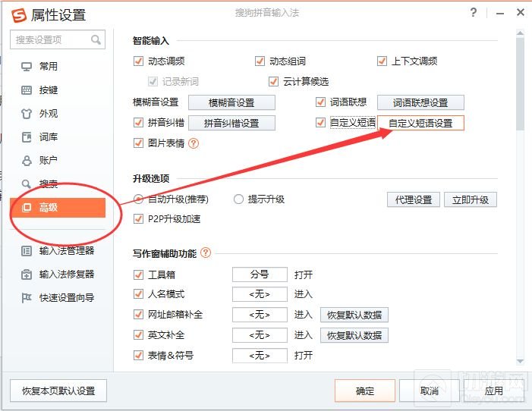Open help with the question mark icon
532x411 pixels.
pyautogui.click(x=474, y=13)
